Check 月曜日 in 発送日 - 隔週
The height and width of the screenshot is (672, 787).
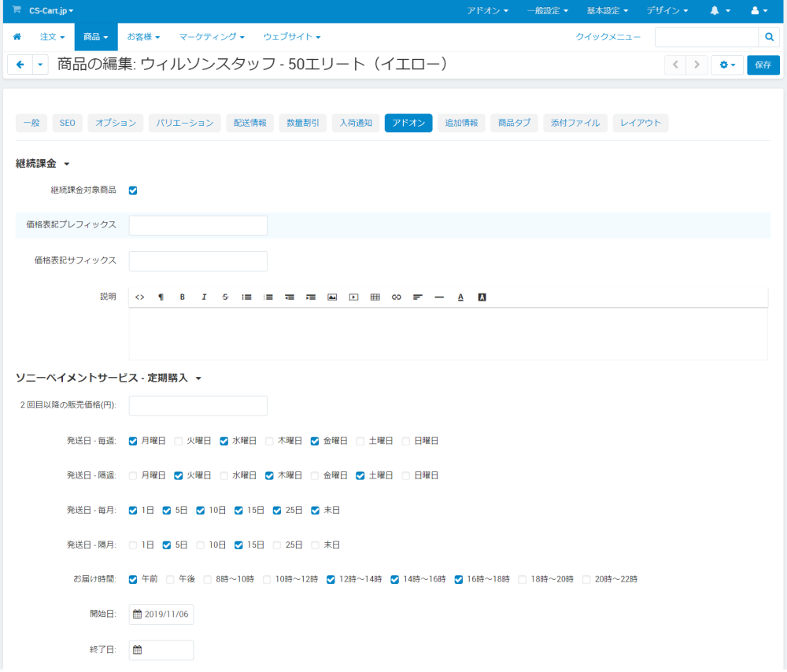[133, 476]
